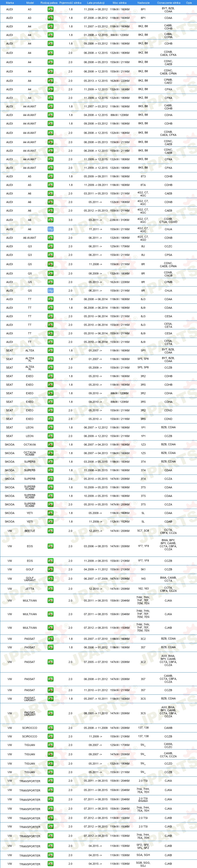Click the Oznaczenie silnika column header
This screenshot has height=868, width=197.
[169, 3]
